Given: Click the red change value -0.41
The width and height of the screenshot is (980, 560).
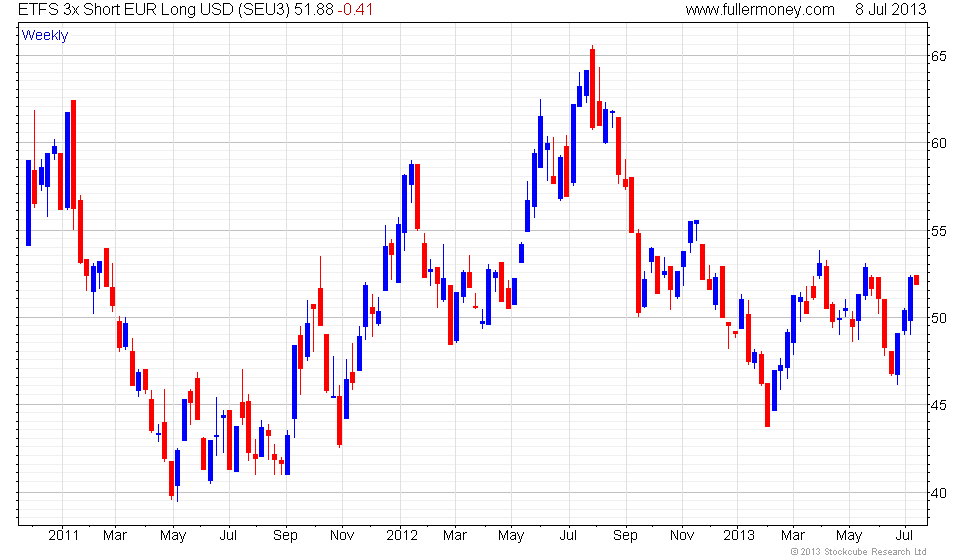Looking at the screenshot, I should pos(355,9).
